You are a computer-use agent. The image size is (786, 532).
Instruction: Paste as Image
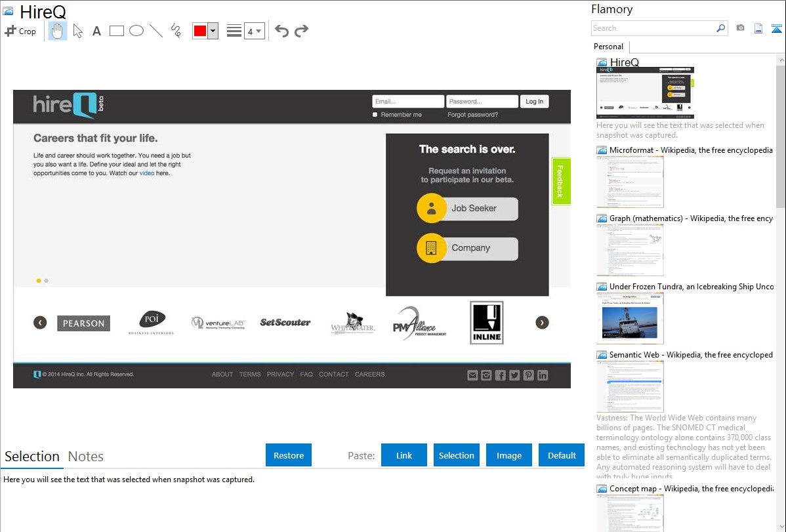[x=508, y=455]
